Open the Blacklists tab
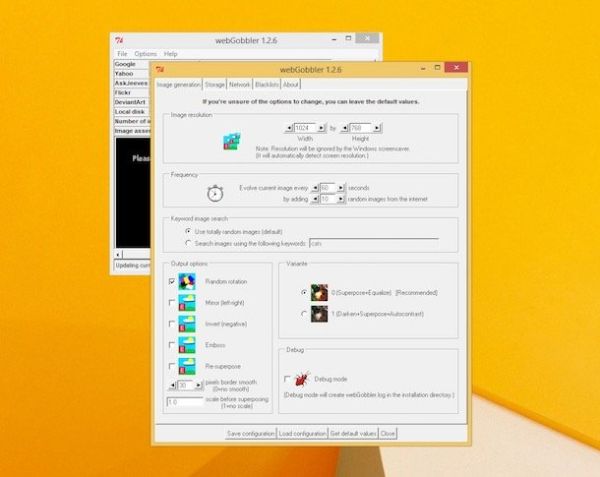 click(x=266, y=85)
